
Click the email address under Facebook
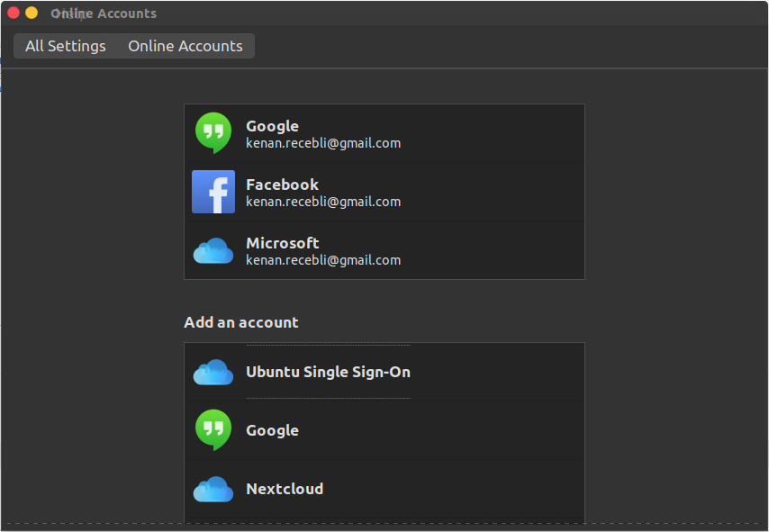[323, 202]
